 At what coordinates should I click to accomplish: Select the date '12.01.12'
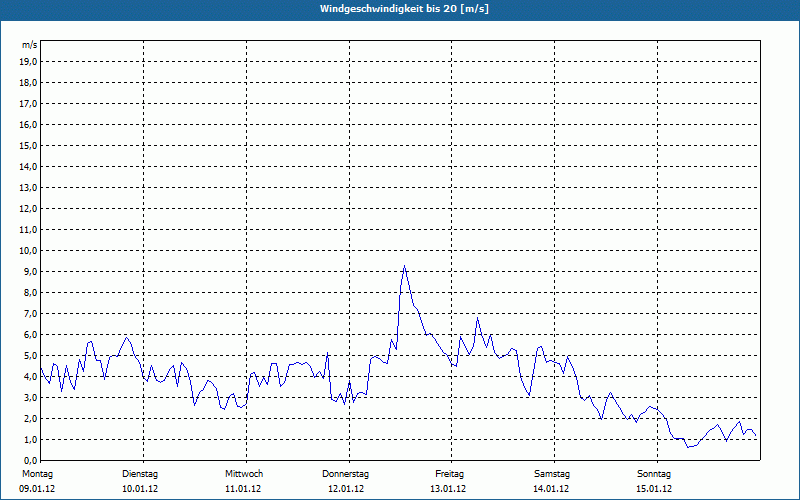(346, 489)
